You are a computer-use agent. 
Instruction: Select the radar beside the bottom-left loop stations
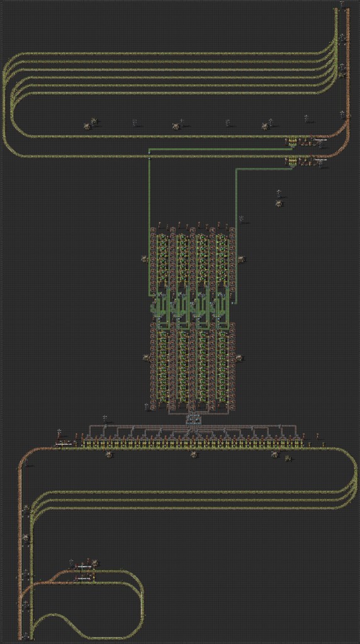point(95,562)
